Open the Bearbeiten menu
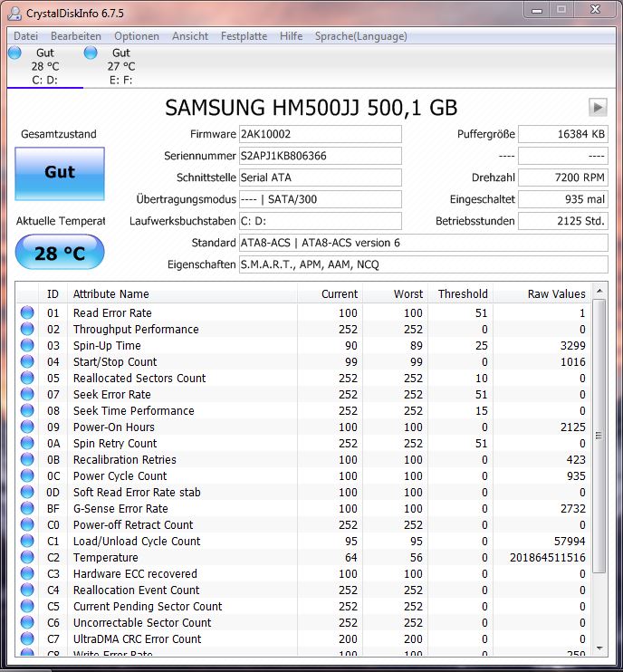Image resolution: width=623 pixels, height=672 pixels. 76,36
